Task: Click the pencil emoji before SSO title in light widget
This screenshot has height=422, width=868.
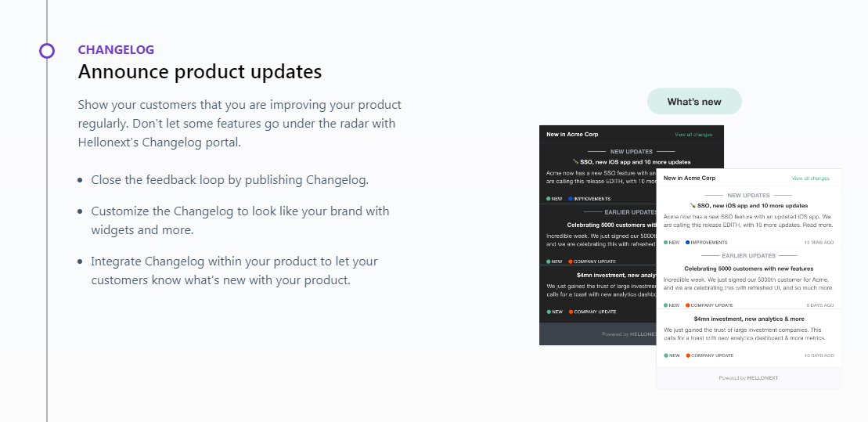Action: [692, 205]
